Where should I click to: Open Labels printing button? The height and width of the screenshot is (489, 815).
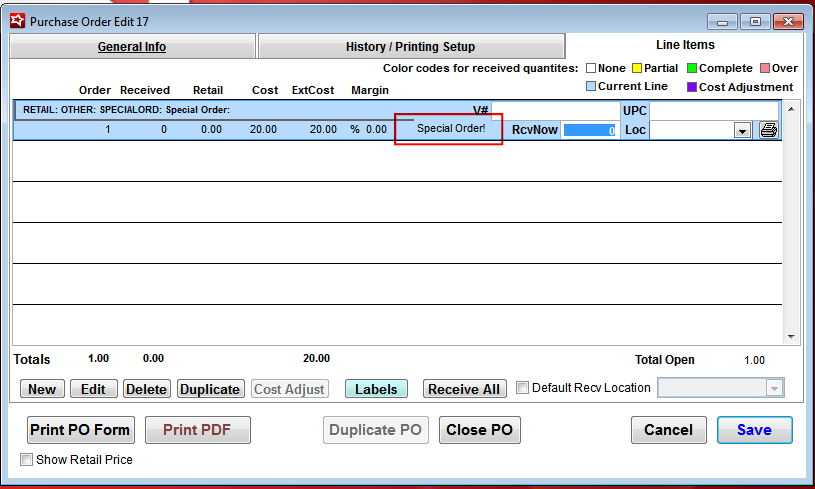click(376, 389)
